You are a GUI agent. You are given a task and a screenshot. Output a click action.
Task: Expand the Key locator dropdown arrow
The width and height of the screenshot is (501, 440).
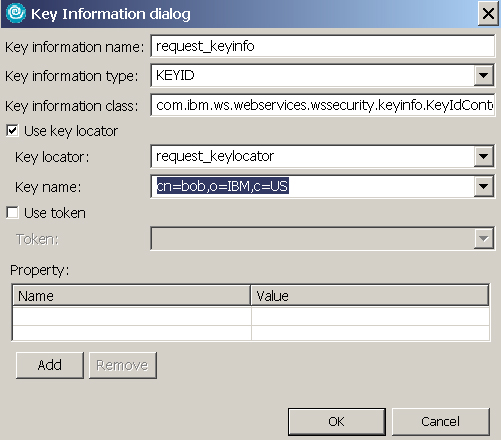(484, 156)
